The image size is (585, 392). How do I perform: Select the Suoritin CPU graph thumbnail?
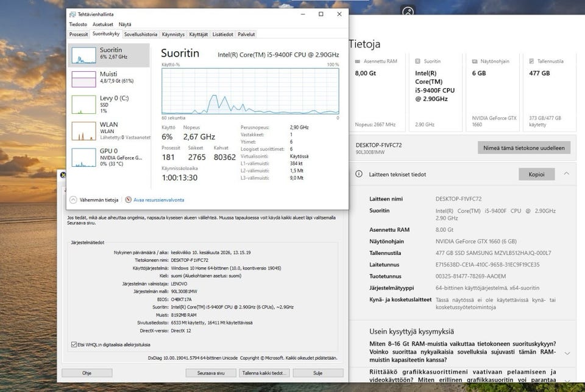click(83, 55)
